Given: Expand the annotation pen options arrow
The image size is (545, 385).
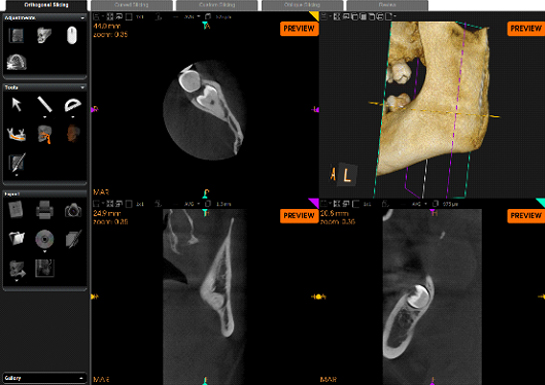Looking at the screenshot, I should tap(16, 175).
